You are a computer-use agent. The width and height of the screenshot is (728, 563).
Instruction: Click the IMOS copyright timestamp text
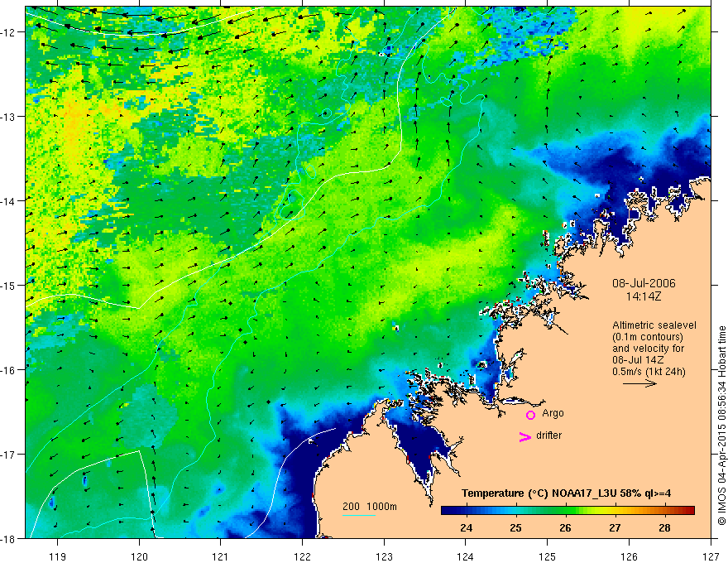pos(721,426)
